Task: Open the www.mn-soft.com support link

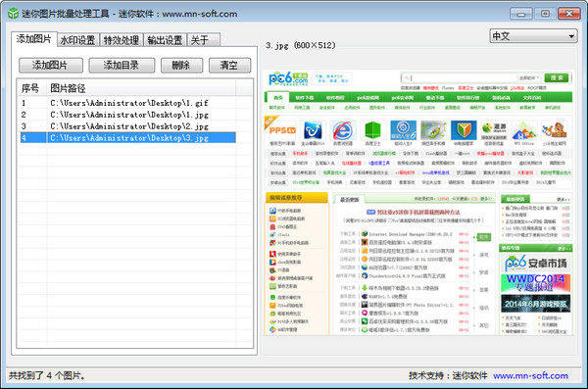Action: pos(530,375)
